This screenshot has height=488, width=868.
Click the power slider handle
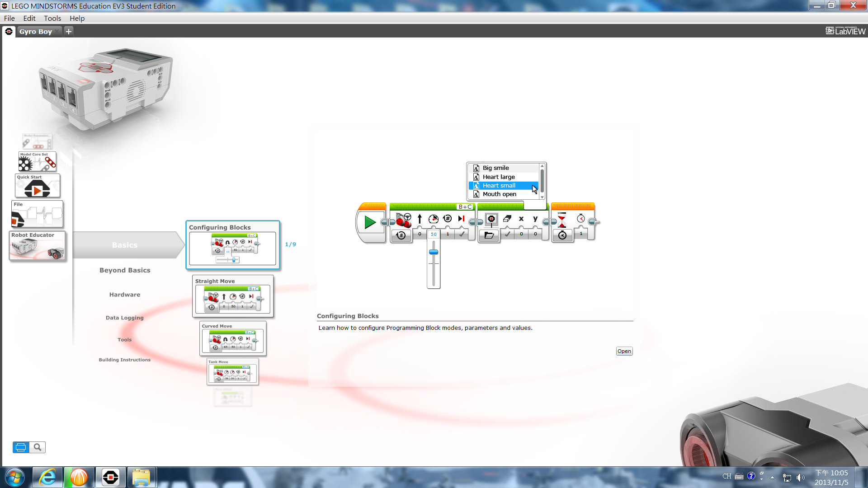[x=434, y=252]
